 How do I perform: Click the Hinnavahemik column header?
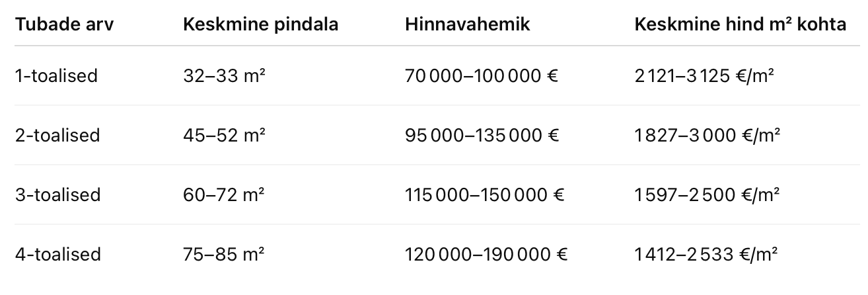pos(468,24)
